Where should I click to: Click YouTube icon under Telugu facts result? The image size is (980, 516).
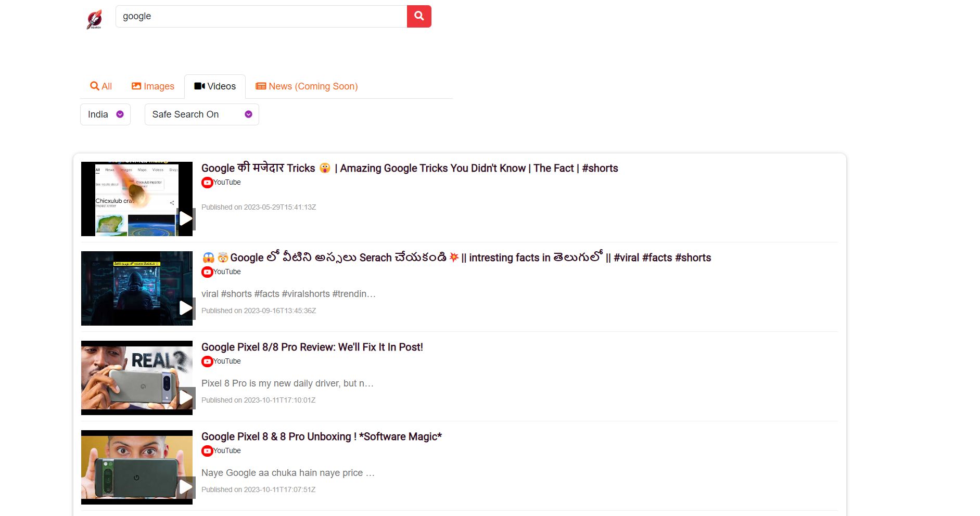tap(207, 272)
